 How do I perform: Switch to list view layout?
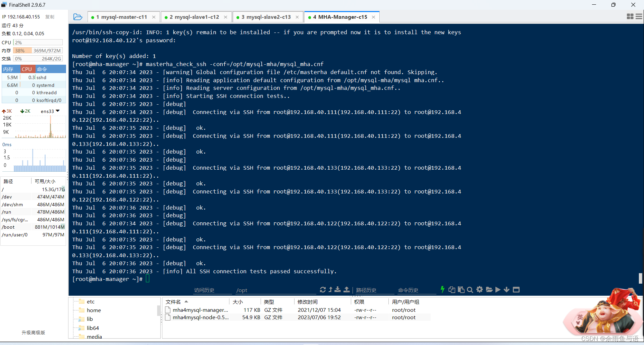pos(639,16)
